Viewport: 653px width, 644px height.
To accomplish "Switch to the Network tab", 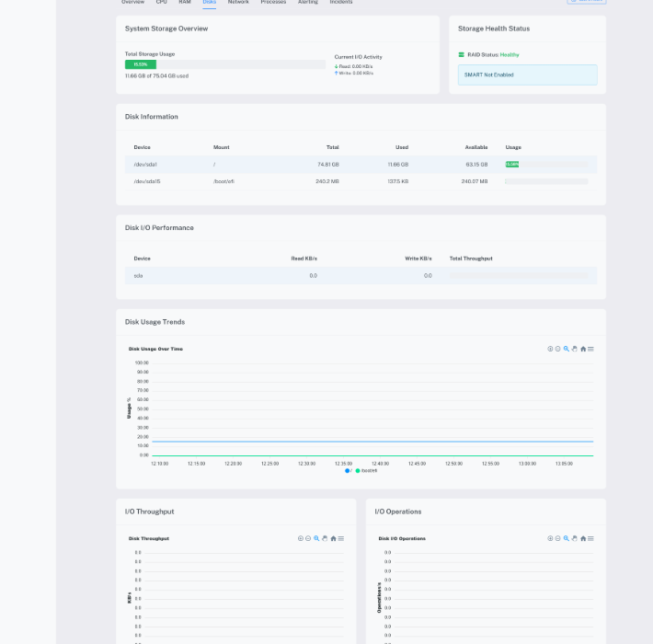I will [x=238, y=3].
